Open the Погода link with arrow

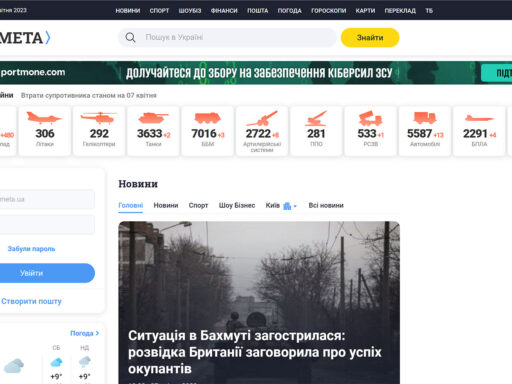[85, 333]
